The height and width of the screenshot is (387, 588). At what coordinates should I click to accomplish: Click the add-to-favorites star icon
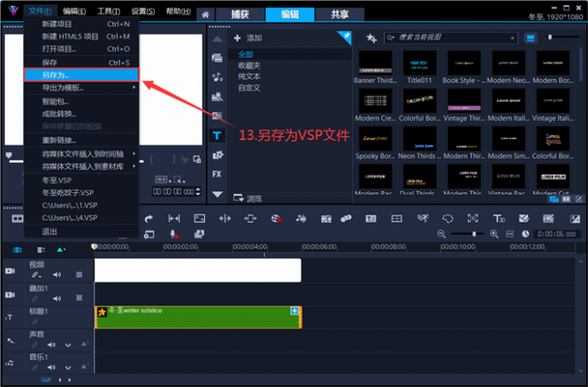coord(372,38)
